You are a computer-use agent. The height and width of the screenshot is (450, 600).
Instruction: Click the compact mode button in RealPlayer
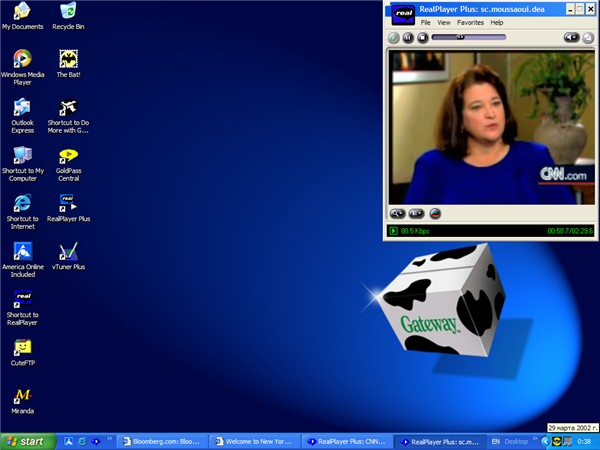[x=588, y=38]
